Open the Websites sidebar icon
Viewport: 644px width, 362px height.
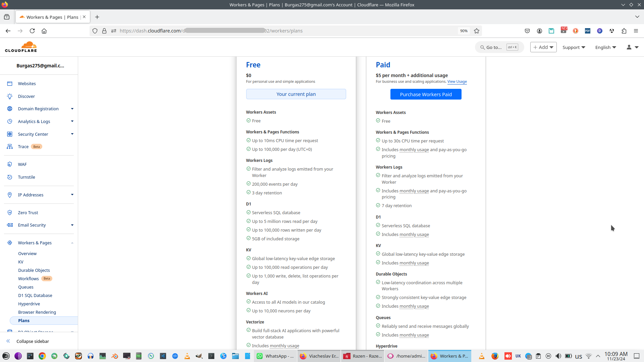coord(10,83)
